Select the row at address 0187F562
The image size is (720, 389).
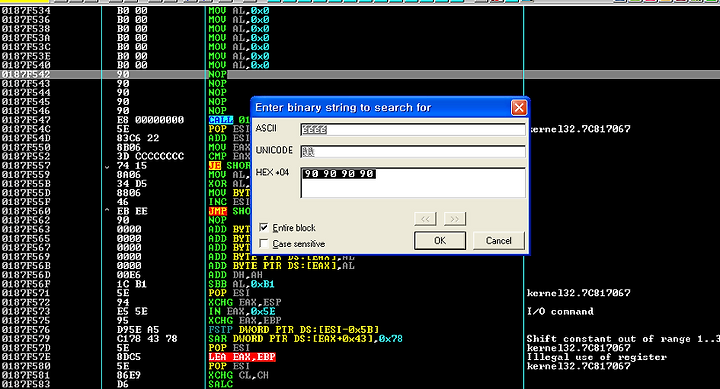360,220
